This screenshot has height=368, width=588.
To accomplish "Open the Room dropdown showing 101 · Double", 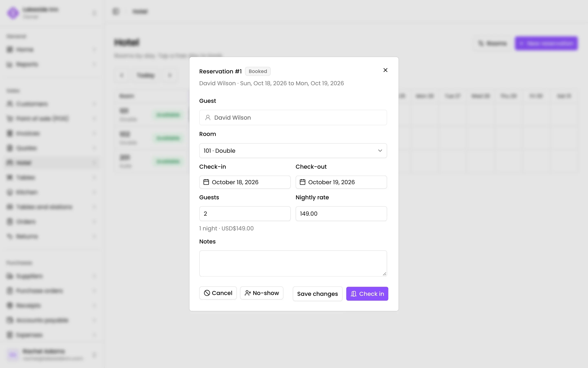I will 293,151.
